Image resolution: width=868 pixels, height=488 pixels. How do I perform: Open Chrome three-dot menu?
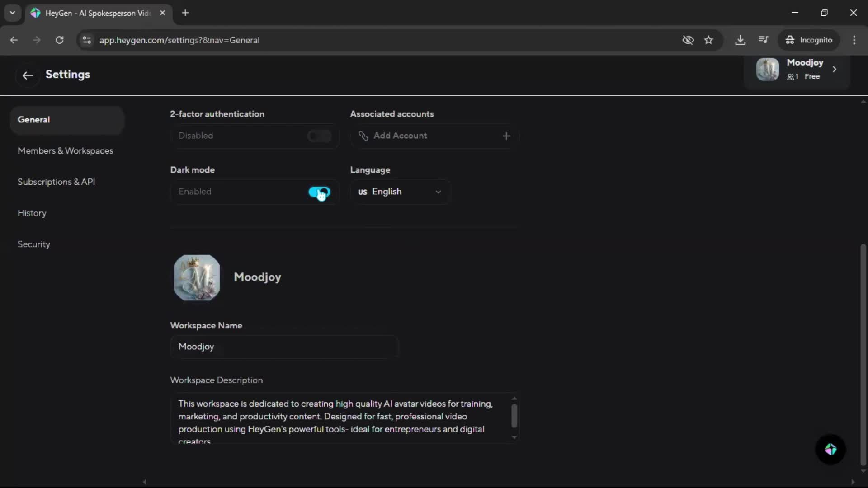click(x=854, y=40)
